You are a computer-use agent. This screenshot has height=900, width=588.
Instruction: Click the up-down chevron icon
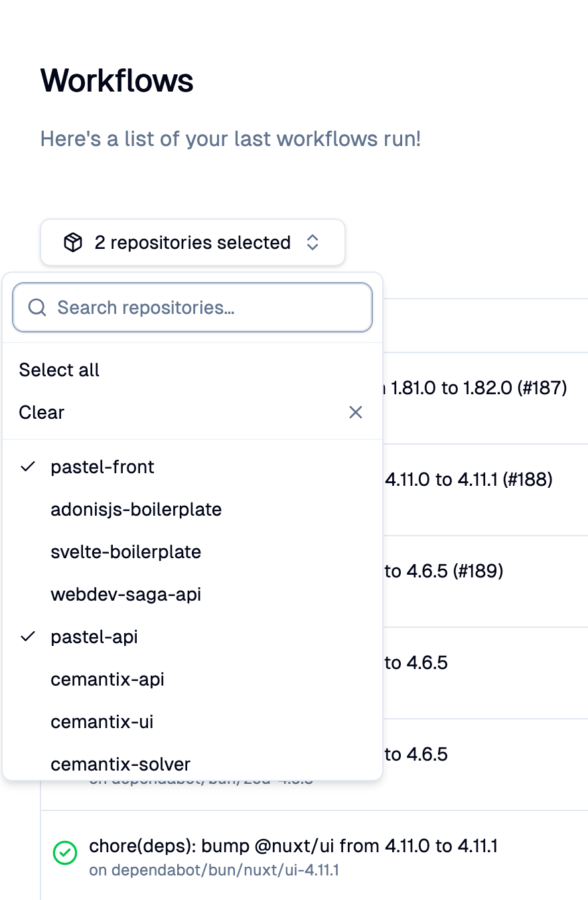pyautogui.click(x=313, y=243)
